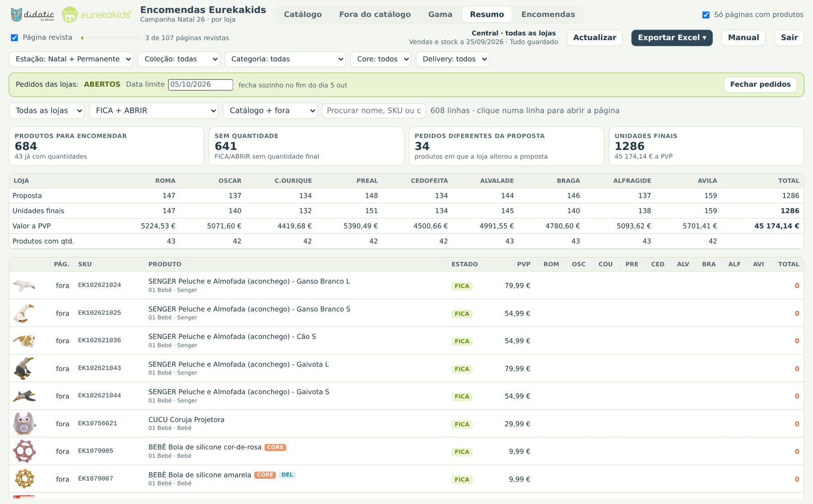The height and width of the screenshot is (504, 813).
Task: Open the Delivery filter dropdown
Action: tap(453, 59)
